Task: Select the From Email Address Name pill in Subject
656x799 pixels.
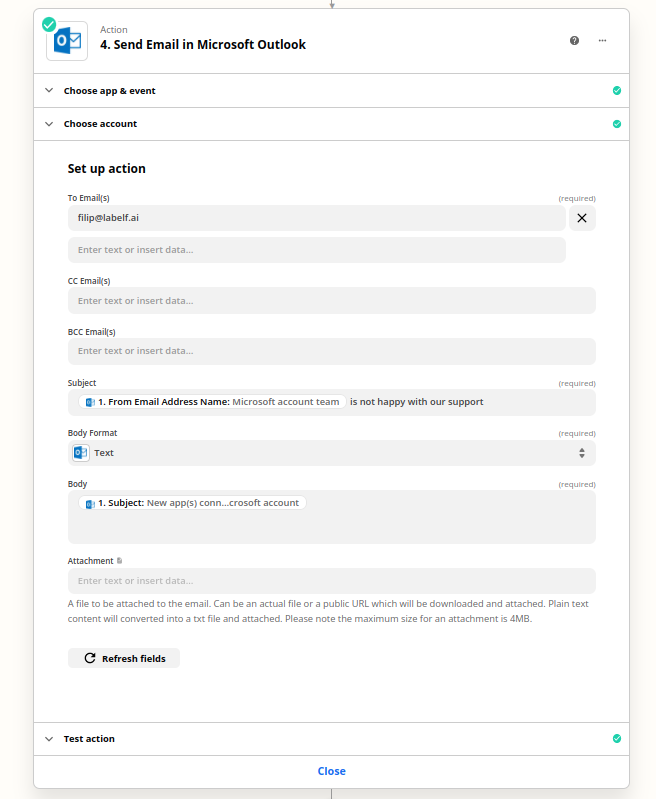Action: pos(213,402)
